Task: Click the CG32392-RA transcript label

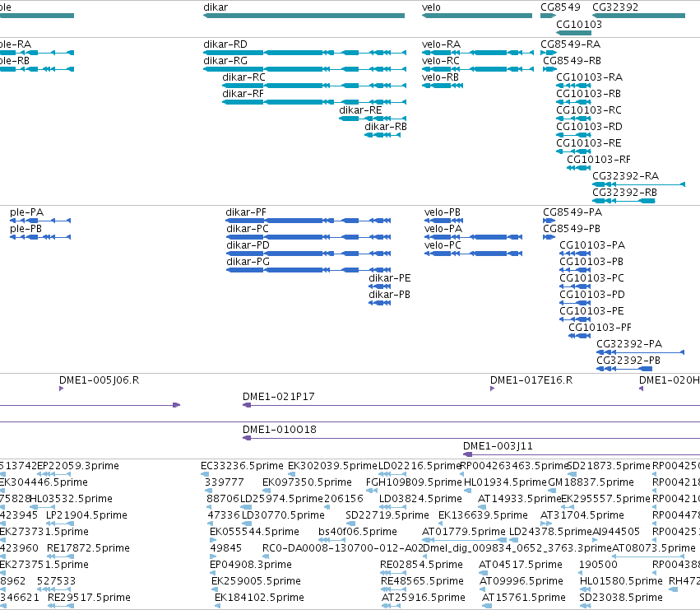Action: click(625, 176)
